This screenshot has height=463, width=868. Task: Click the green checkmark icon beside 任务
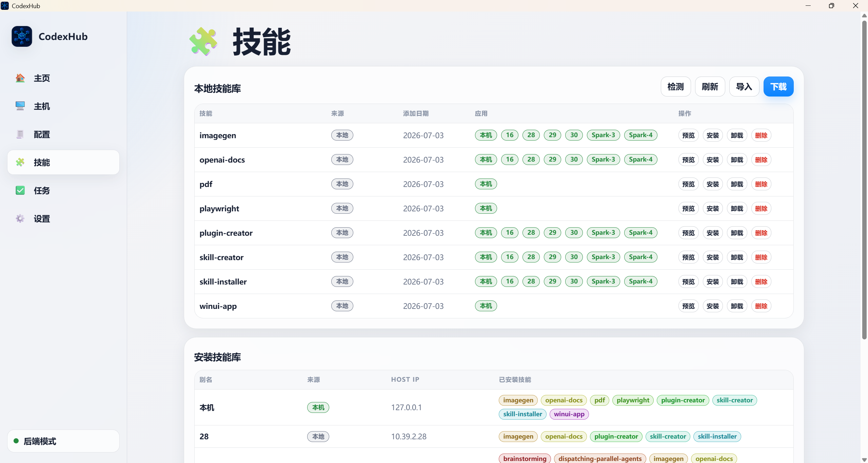20,190
